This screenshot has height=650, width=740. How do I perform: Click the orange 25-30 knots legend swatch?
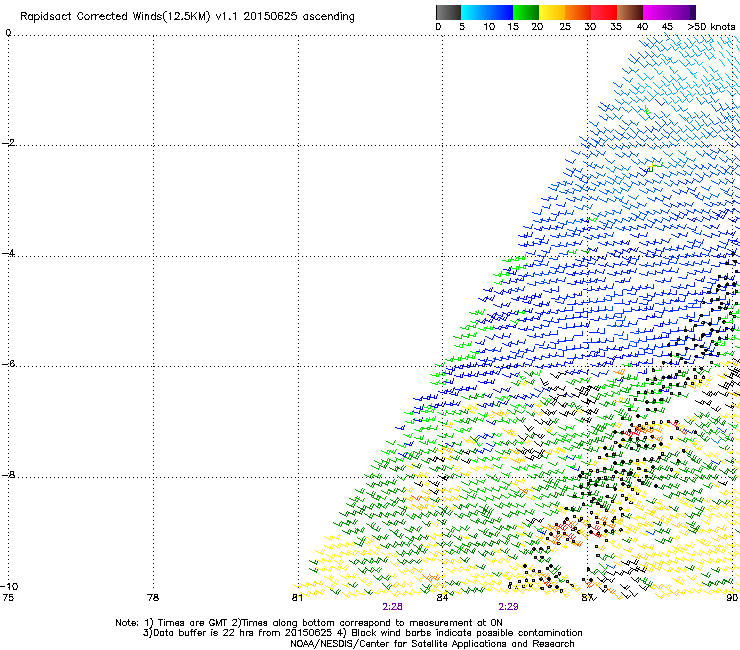tap(578, 12)
